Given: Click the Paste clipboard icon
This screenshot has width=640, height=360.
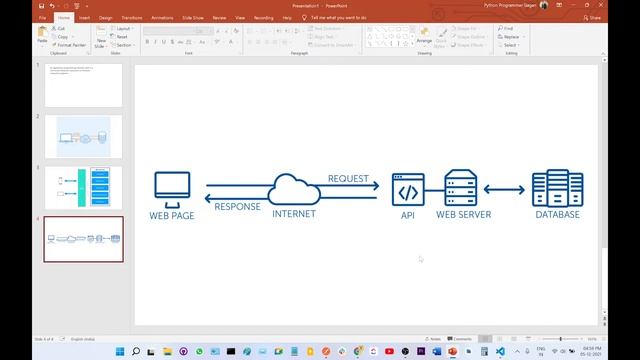Looking at the screenshot, I should (42, 32).
